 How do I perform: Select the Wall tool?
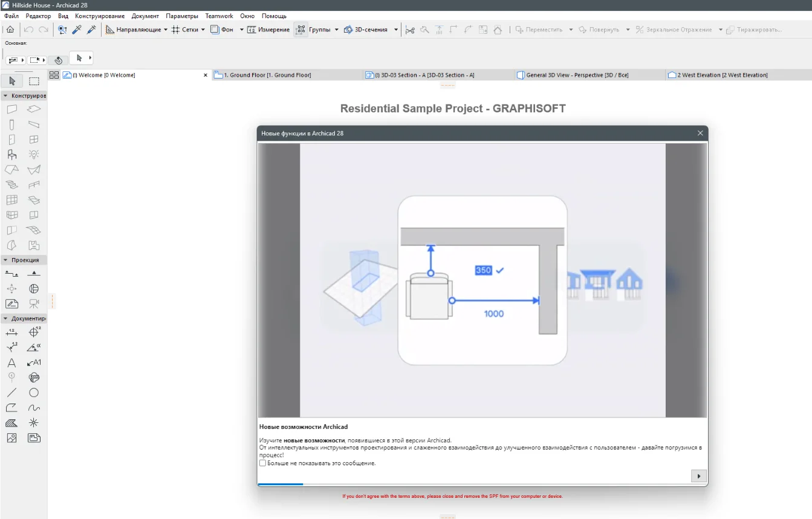11,109
